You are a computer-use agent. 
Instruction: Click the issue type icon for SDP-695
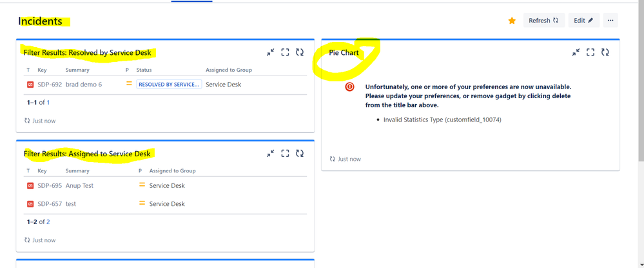point(30,186)
